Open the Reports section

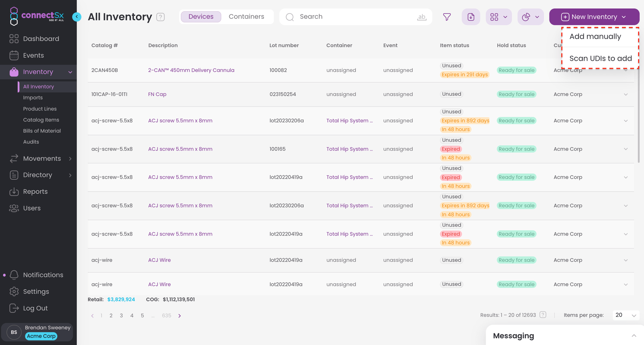35,191
